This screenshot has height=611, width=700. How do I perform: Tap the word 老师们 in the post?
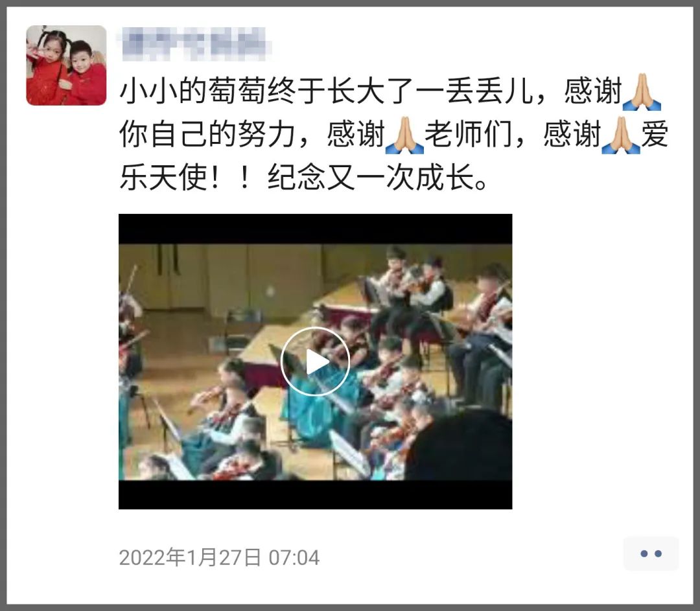468,134
